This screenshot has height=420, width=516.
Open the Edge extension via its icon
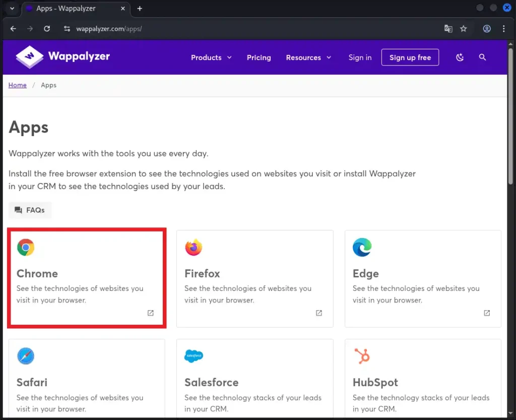point(362,248)
